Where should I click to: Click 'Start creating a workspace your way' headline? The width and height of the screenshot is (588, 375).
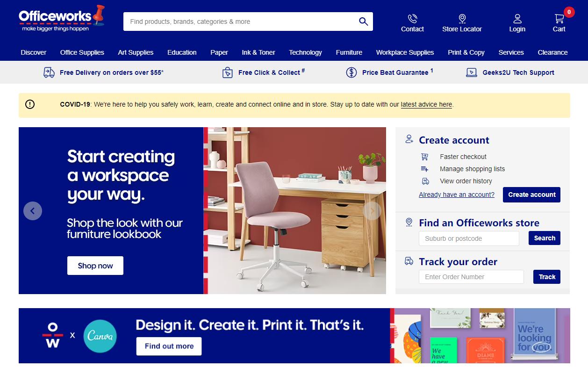[x=121, y=175]
